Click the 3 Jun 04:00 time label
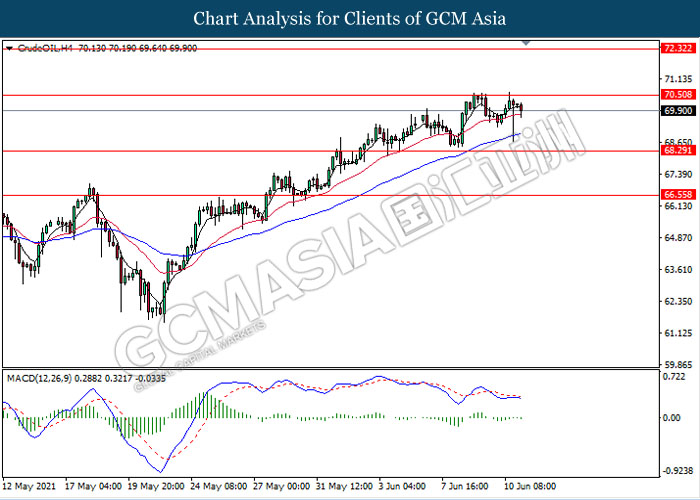This screenshot has width=700, height=500. pos(404,486)
